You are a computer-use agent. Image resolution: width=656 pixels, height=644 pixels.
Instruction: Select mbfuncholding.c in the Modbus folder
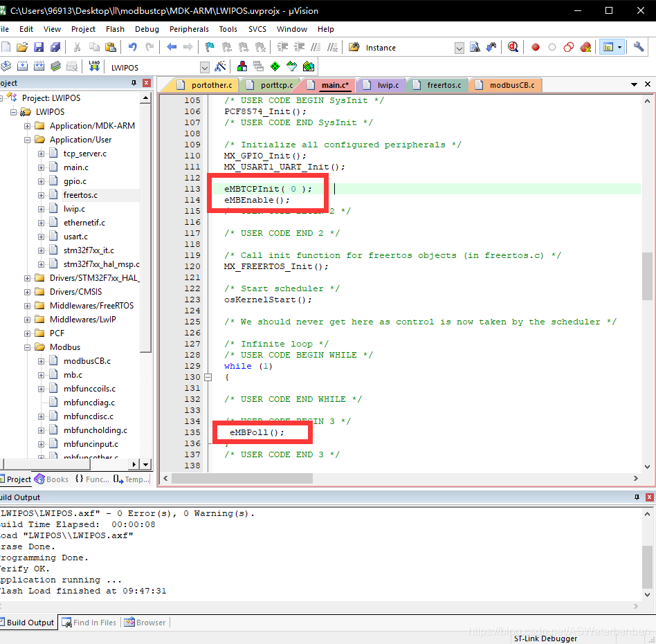tap(95, 430)
